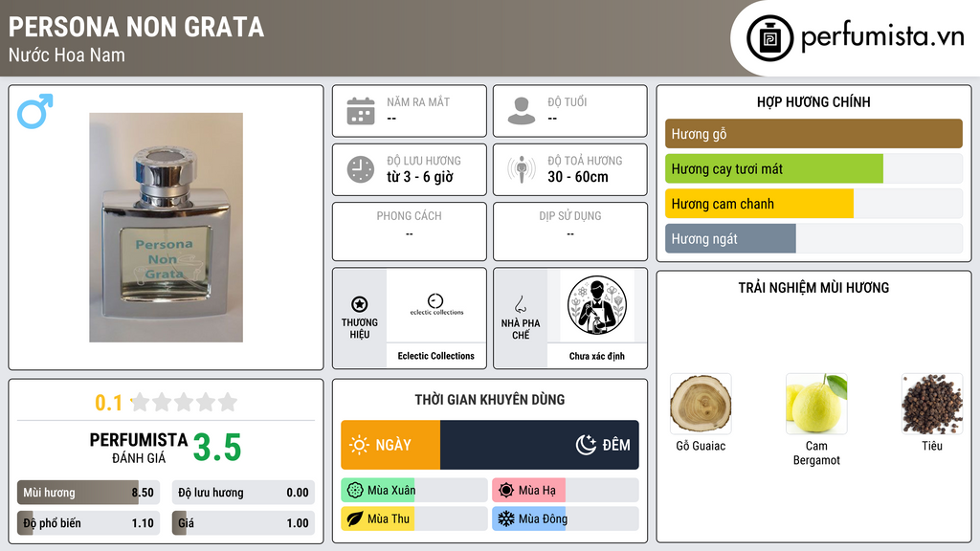This screenshot has height=551, width=980.
Task: Click the Mùa Đông snowflake season bar
Action: (565, 518)
